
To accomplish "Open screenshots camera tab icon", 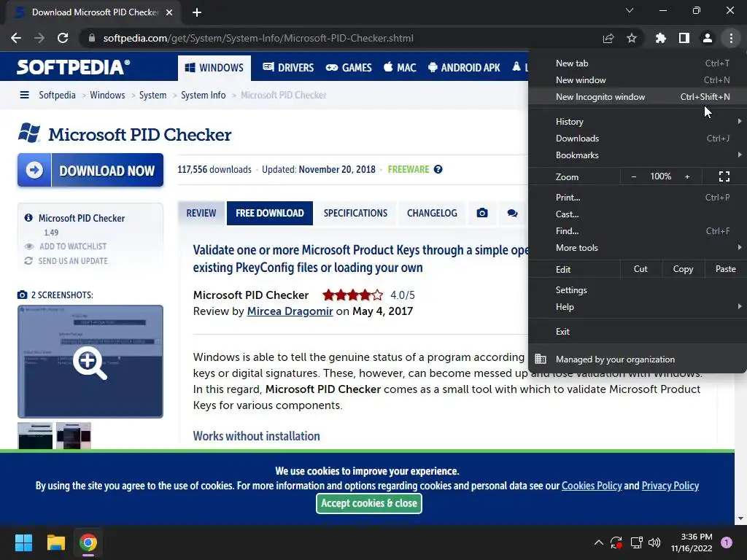I will pos(482,213).
